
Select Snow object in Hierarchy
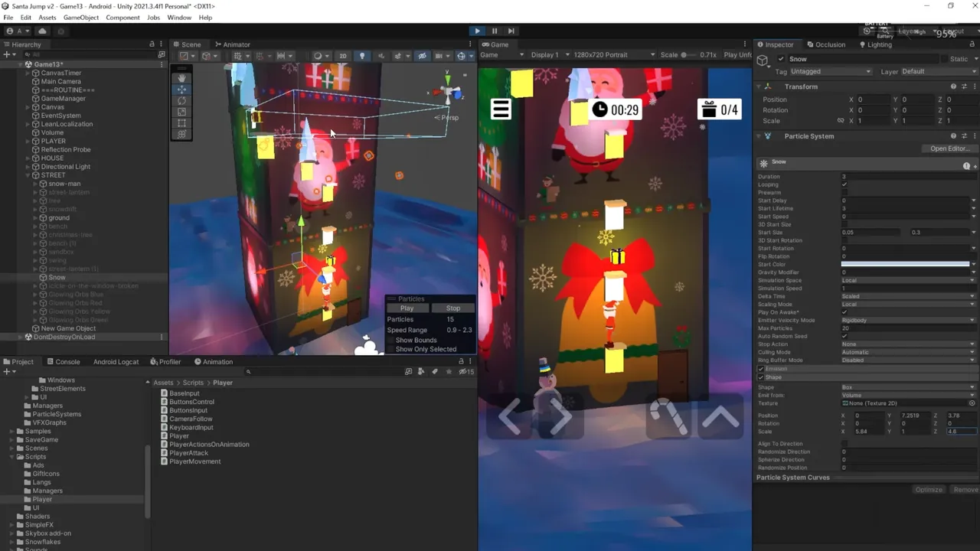pos(57,277)
